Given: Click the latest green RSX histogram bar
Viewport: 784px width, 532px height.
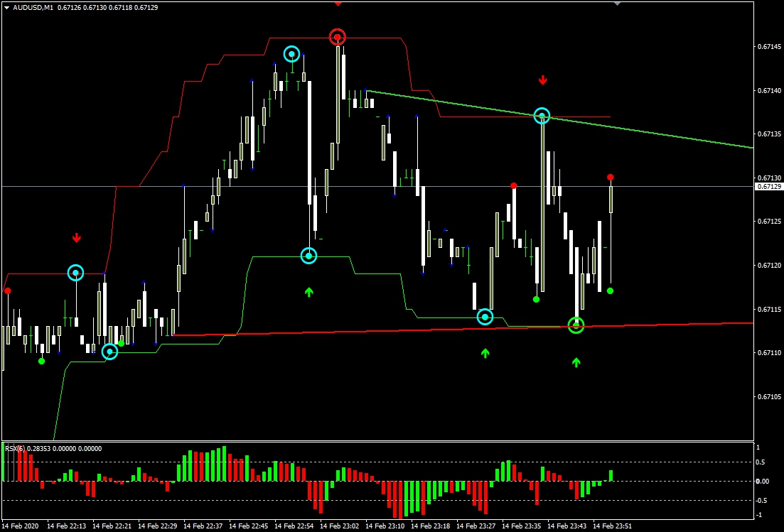Looking at the screenshot, I should (x=610, y=475).
